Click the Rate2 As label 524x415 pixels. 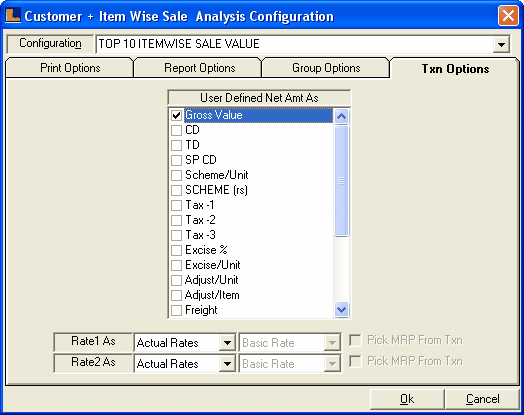pos(93,362)
